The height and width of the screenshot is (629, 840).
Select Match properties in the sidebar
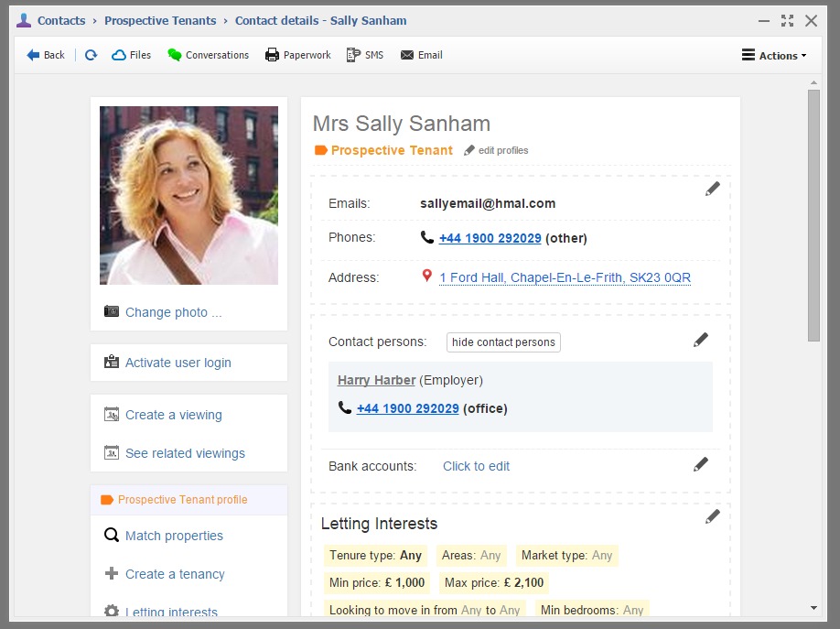(174, 536)
